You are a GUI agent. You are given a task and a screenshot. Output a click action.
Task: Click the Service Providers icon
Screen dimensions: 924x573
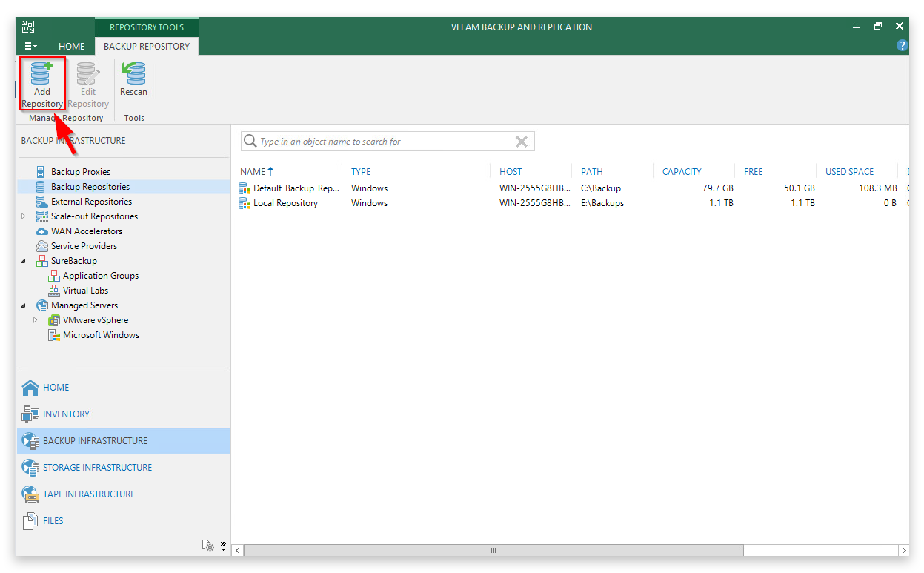click(x=42, y=246)
